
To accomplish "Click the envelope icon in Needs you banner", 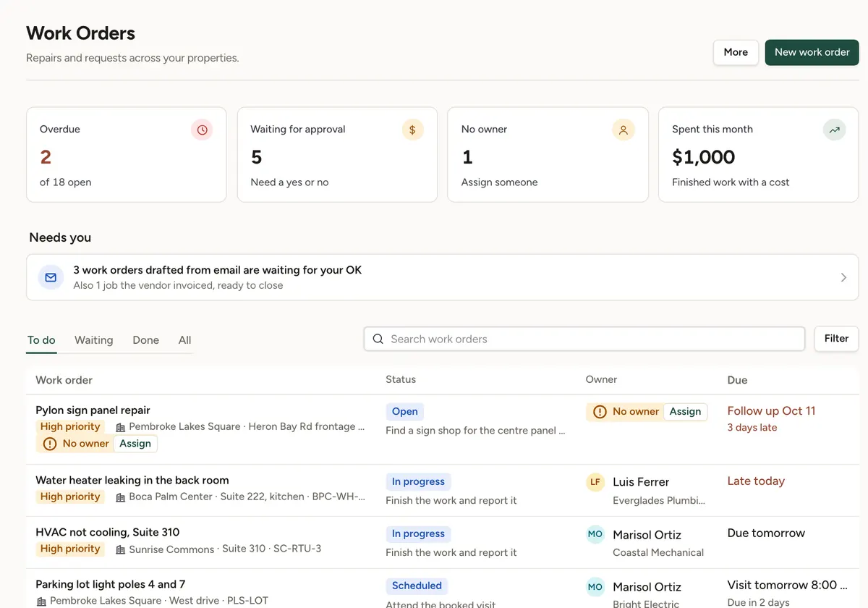I will [51, 277].
